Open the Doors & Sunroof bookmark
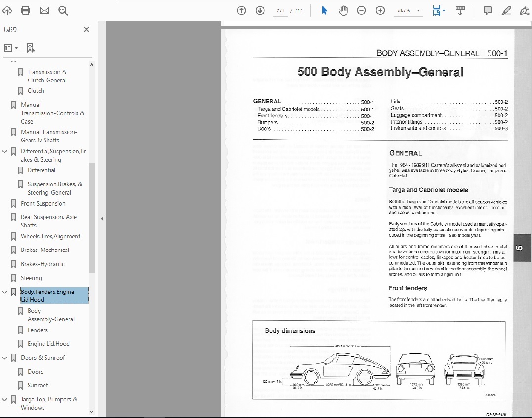Viewport: 532px width, 418px height. pyautogui.click(x=43, y=358)
